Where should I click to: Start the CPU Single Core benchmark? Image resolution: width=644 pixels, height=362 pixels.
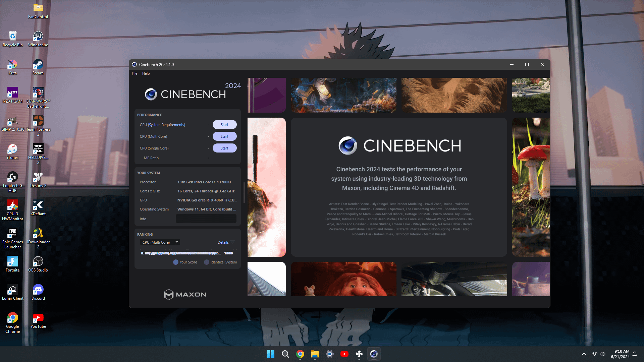(224, 148)
